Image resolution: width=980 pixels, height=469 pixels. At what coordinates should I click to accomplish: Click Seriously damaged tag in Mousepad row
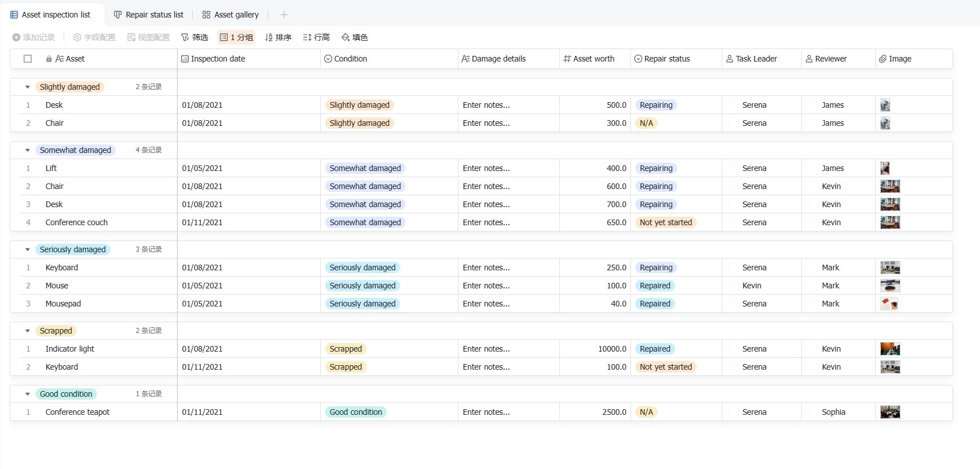(x=363, y=304)
